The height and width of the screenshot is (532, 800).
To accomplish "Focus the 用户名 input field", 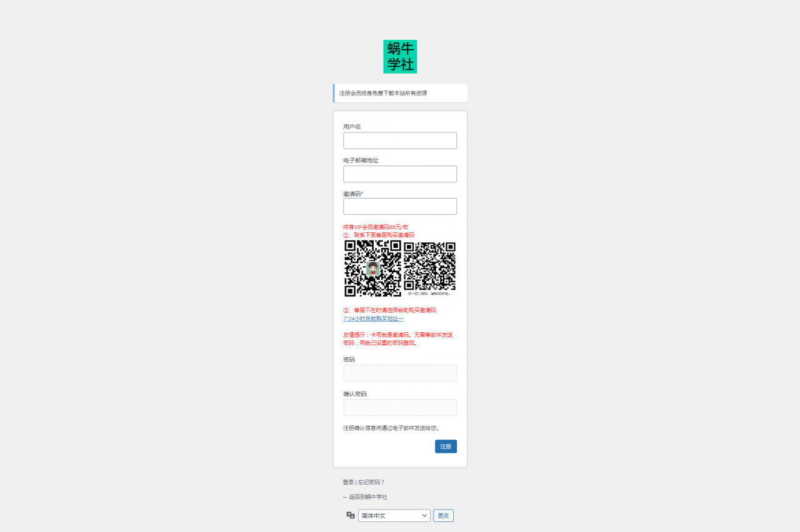I will click(x=400, y=140).
